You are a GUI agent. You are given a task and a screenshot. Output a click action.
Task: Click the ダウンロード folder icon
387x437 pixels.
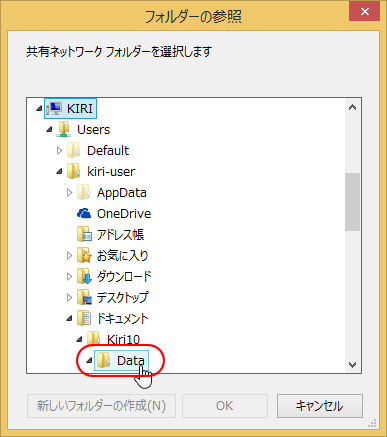point(84,276)
